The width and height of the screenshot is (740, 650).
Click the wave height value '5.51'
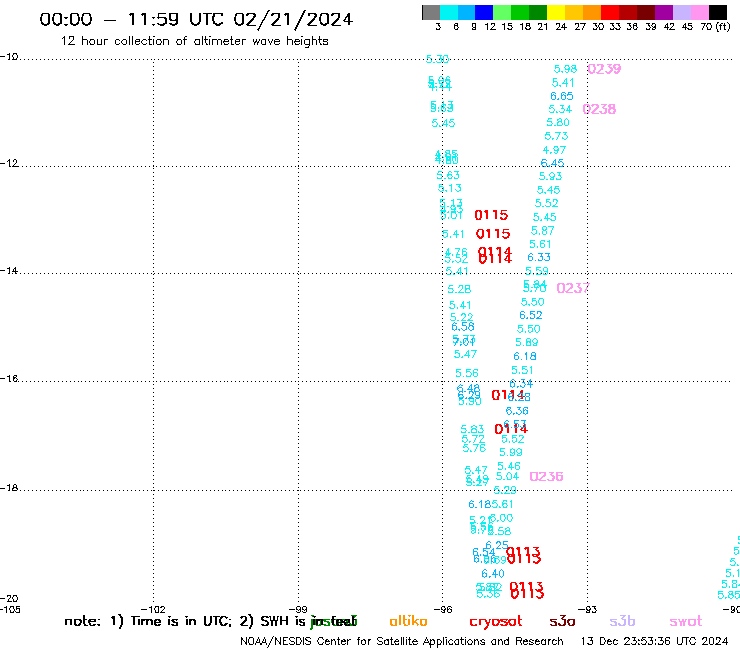[522, 371]
